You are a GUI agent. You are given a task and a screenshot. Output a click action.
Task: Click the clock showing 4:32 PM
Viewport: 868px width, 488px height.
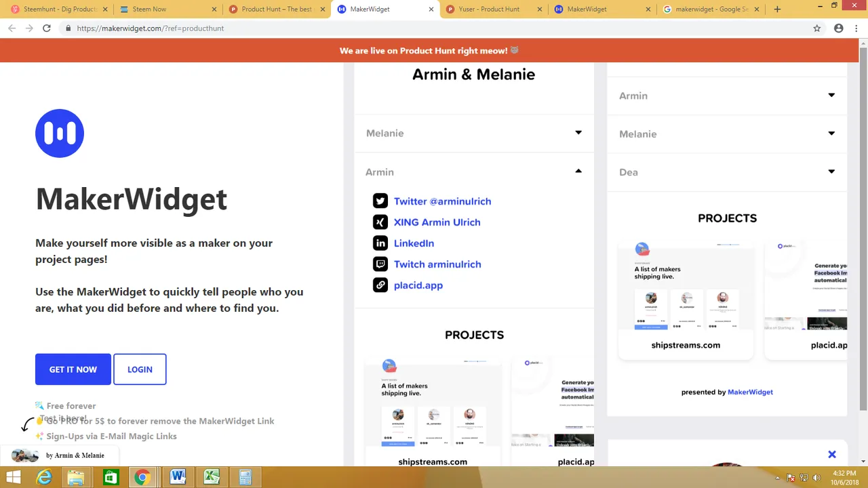[844, 473]
